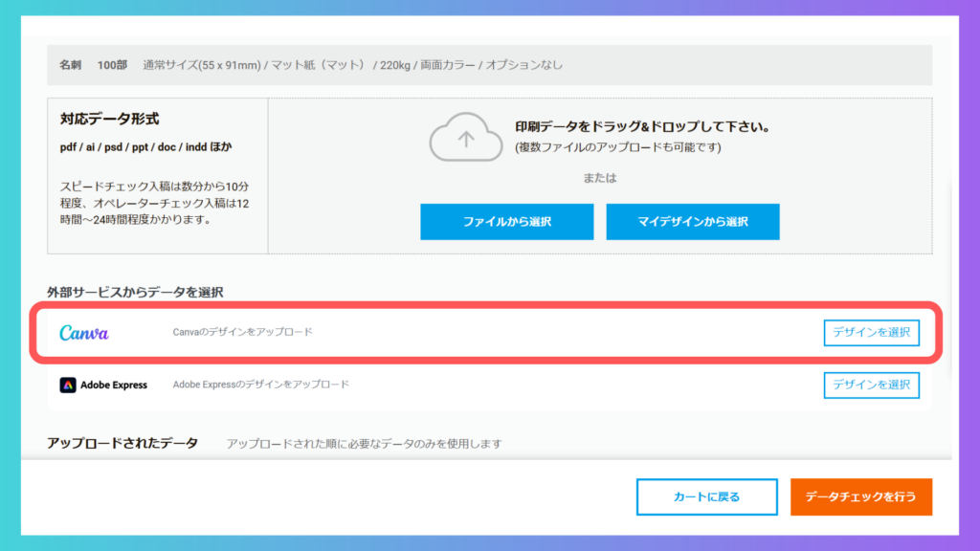
Task: Start the check with データチェックを行う
Action: pyautogui.click(x=860, y=496)
